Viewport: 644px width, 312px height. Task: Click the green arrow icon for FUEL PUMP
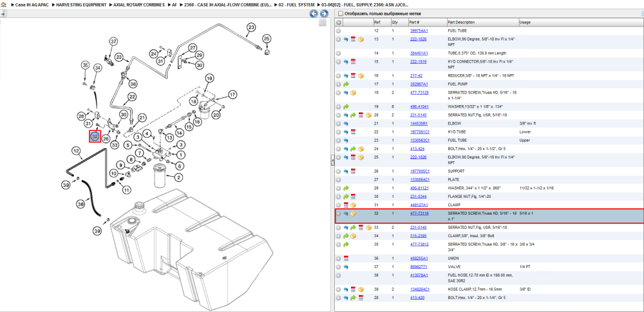coord(346,84)
